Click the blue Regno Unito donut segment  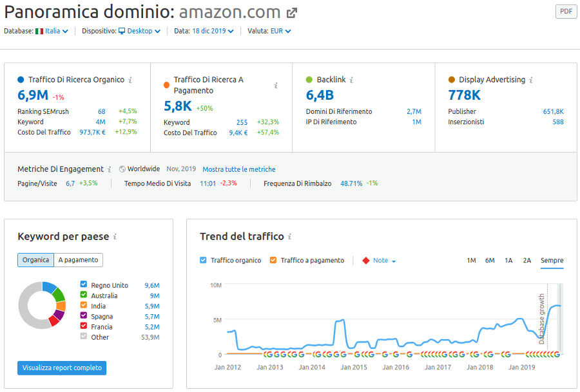(49, 286)
